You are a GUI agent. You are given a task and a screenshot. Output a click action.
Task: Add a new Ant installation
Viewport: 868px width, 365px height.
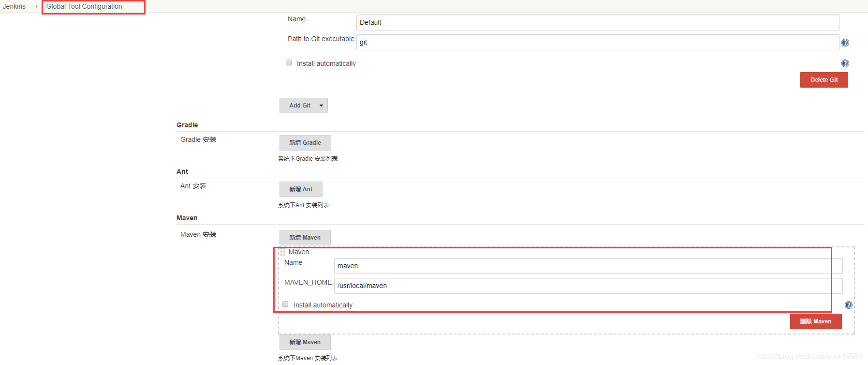tap(301, 189)
